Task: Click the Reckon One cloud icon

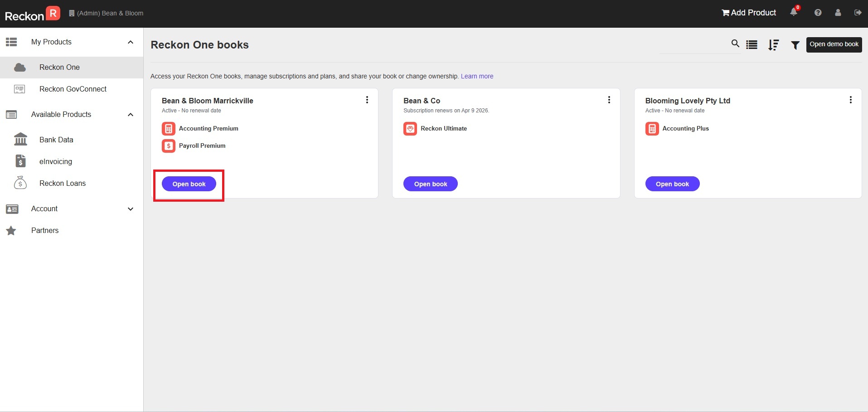Action: 20,68
